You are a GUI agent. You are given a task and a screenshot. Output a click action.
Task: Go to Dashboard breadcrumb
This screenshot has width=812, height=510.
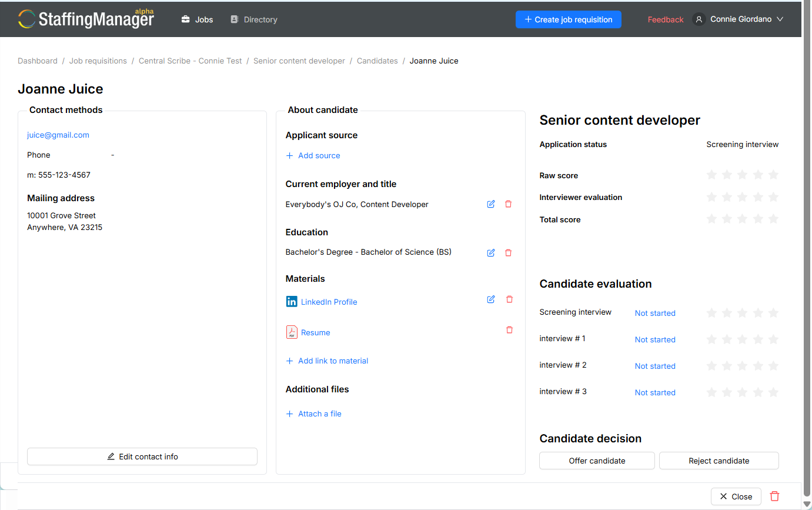coord(38,61)
